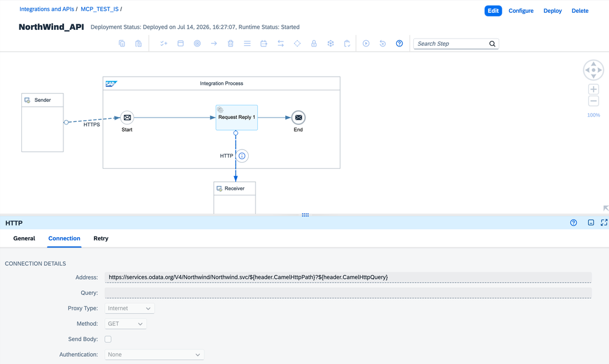Click the Configure button
The image size is (609, 364).
[521, 11]
